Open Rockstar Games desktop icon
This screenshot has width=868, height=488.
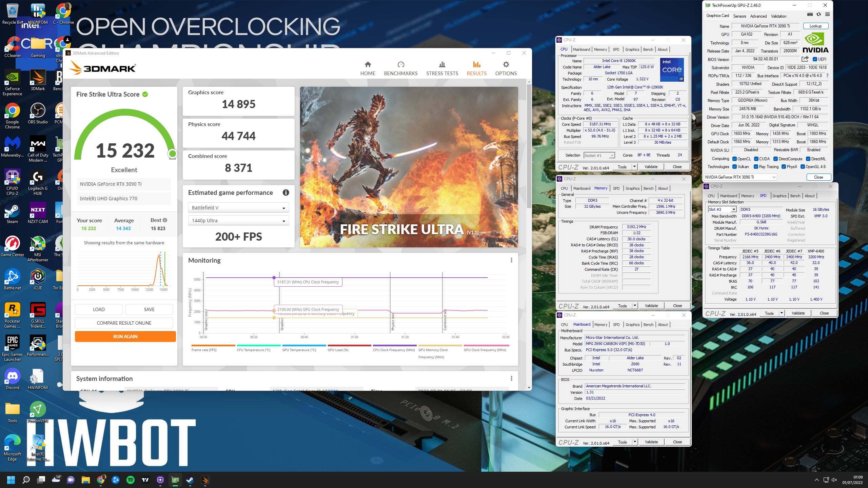[13, 316]
